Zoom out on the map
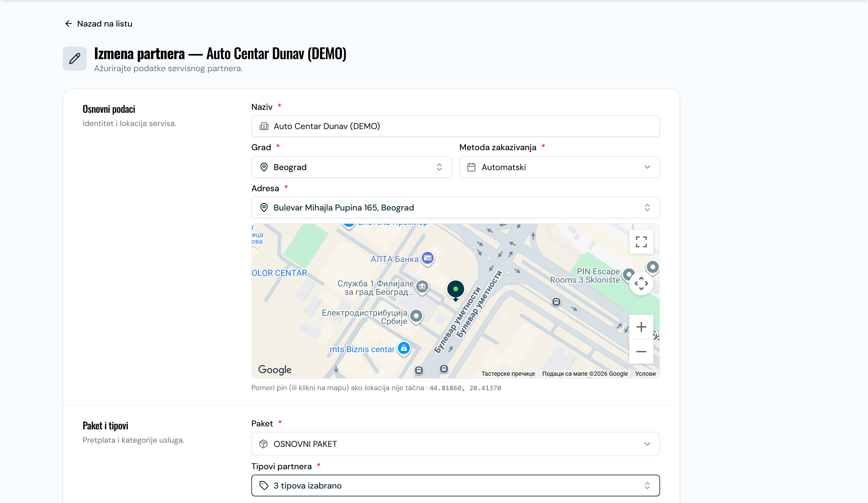This screenshot has height=503, width=868. [641, 351]
